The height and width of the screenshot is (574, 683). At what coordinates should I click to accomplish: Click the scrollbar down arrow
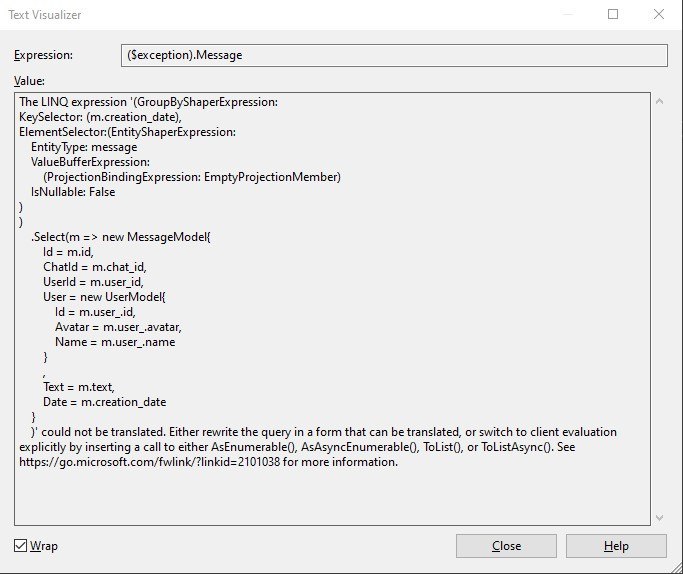pyautogui.click(x=659, y=517)
